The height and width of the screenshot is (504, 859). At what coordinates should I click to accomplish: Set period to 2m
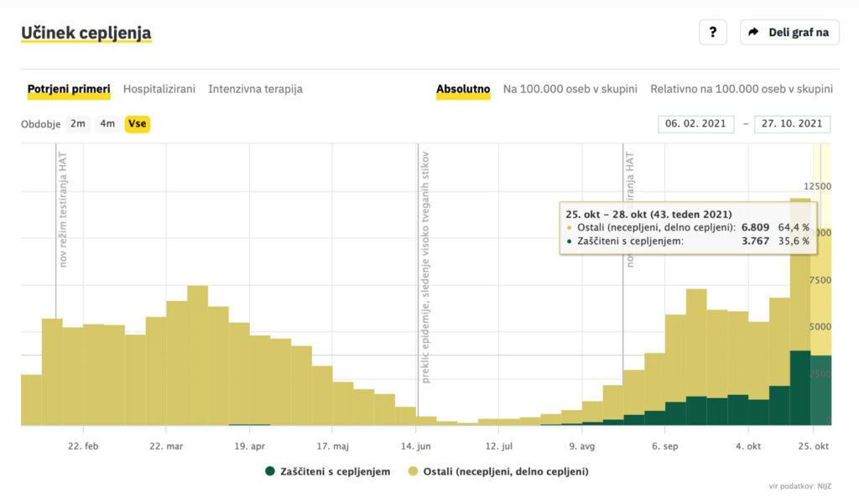[78, 124]
